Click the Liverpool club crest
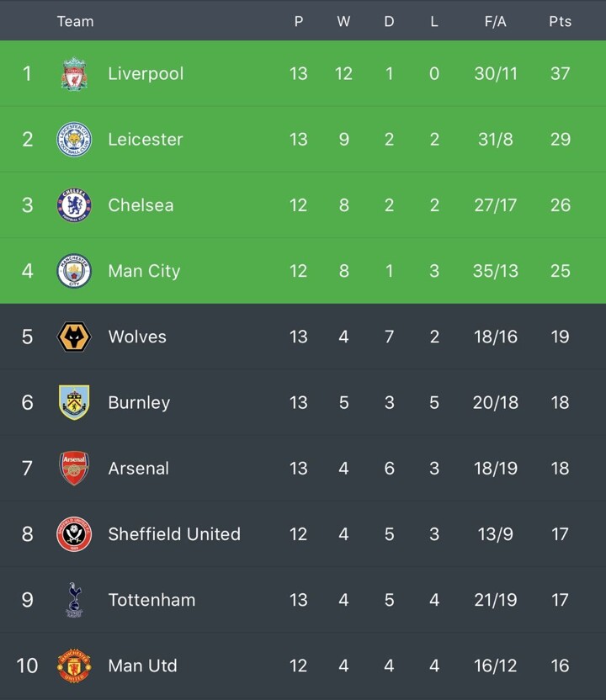The width and height of the screenshot is (606, 700). 74,74
